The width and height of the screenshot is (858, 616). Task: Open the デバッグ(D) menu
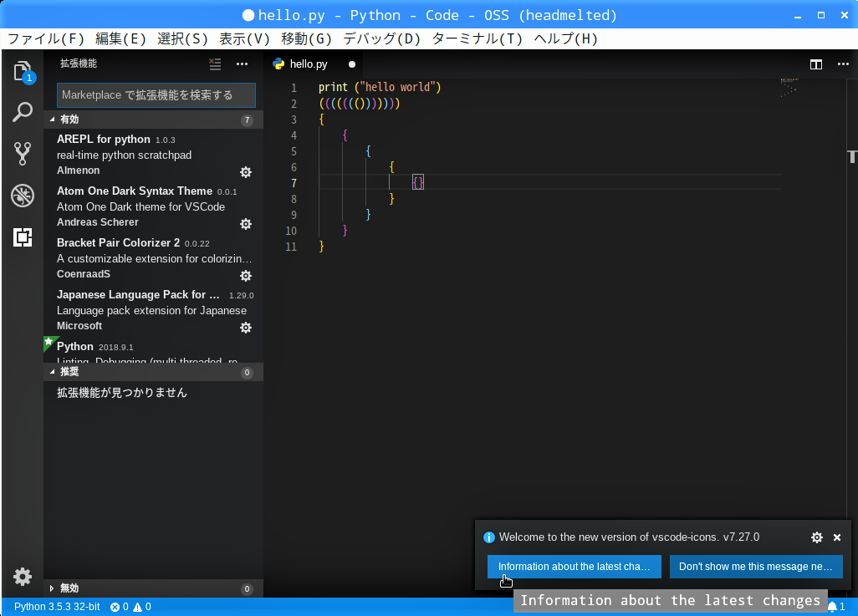click(x=382, y=38)
